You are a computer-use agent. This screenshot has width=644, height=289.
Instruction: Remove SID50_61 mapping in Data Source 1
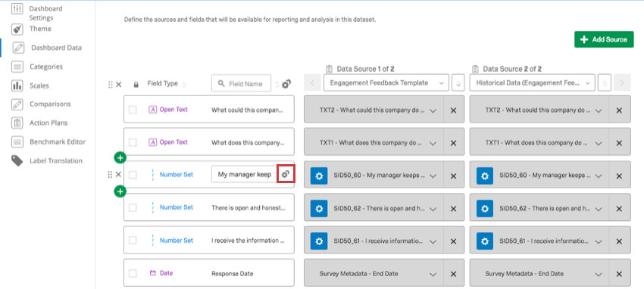[x=453, y=241]
